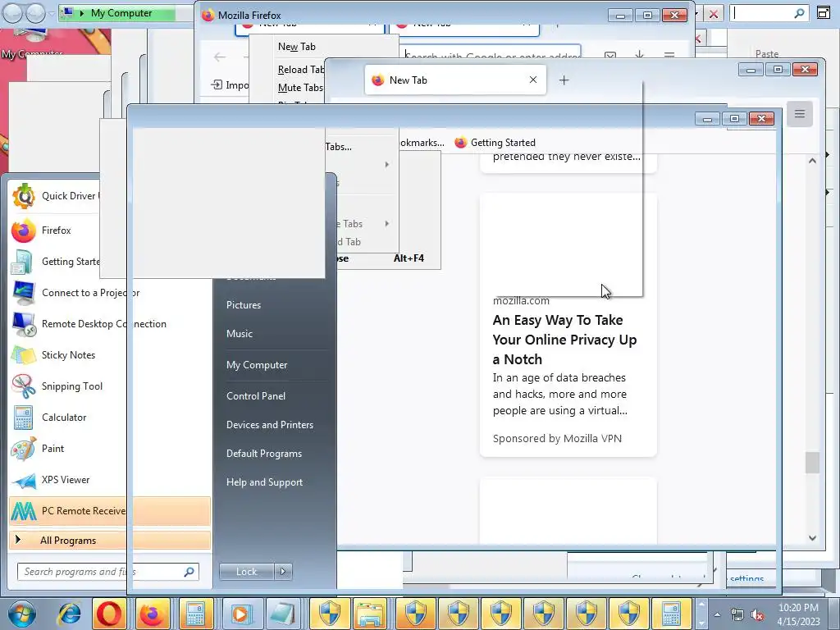Click the network tray icon
This screenshot has width=840, height=630.
tap(737, 615)
